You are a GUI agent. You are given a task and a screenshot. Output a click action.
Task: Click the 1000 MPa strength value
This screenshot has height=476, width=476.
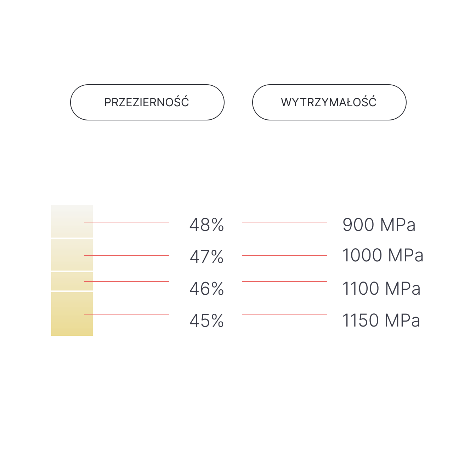[382, 255]
